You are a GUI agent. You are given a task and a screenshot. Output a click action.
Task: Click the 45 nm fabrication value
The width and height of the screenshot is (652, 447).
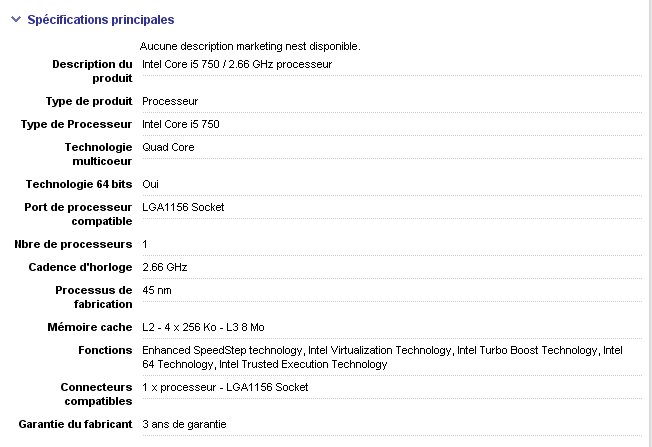pyautogui.click(x=157, y=290)
